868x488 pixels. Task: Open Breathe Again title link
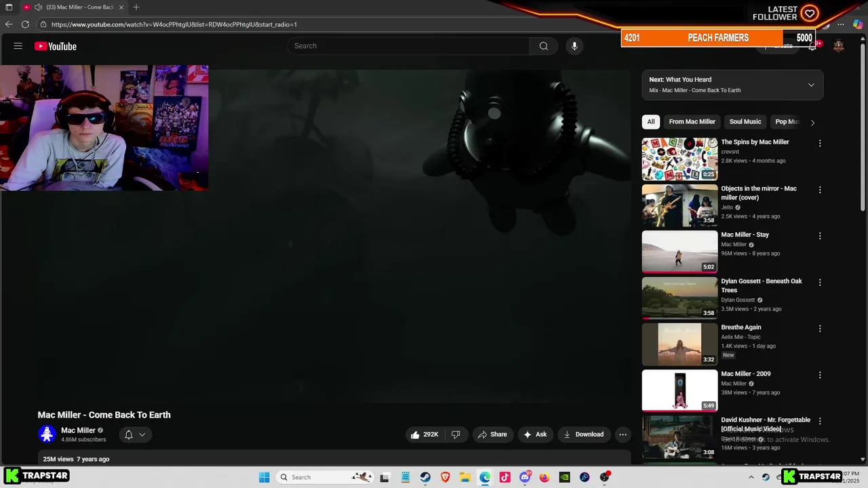[x=741, y=327]
